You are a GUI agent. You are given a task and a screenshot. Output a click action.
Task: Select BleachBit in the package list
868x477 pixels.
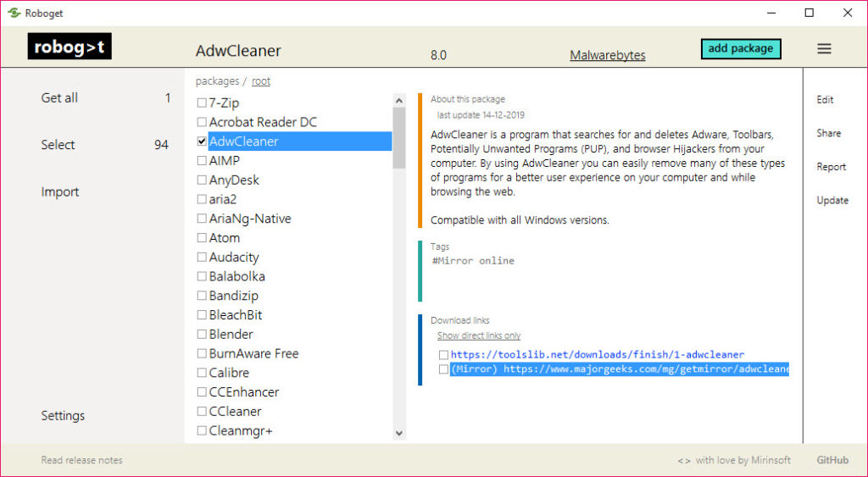tap(236, 315)
